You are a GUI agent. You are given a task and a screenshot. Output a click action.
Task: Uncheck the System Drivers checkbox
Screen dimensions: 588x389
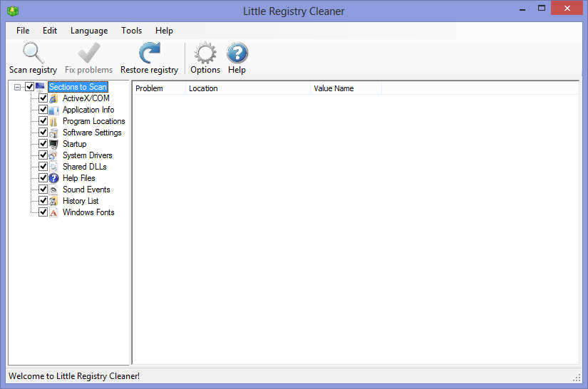(43, 155)
